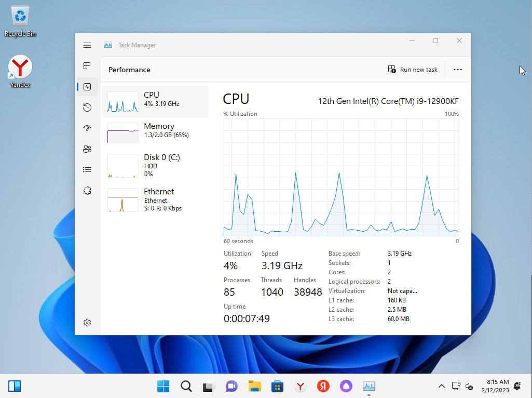Screen dimensions: 532x398
Task: Select the Disk 0 (C:) performance item
Action: coord(155,165)
